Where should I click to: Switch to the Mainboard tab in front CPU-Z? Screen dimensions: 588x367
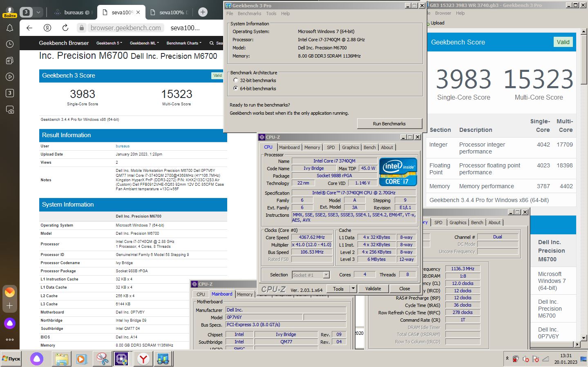(289, 147)
